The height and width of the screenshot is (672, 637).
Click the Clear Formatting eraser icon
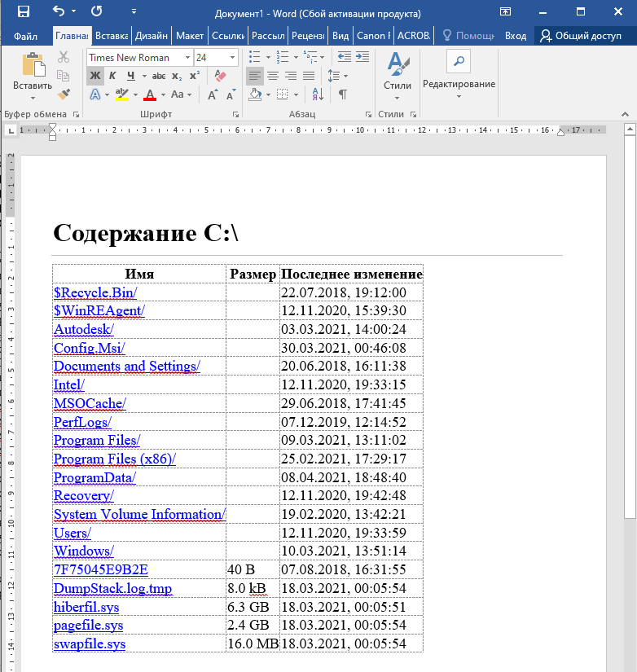(x=219, y=76)
